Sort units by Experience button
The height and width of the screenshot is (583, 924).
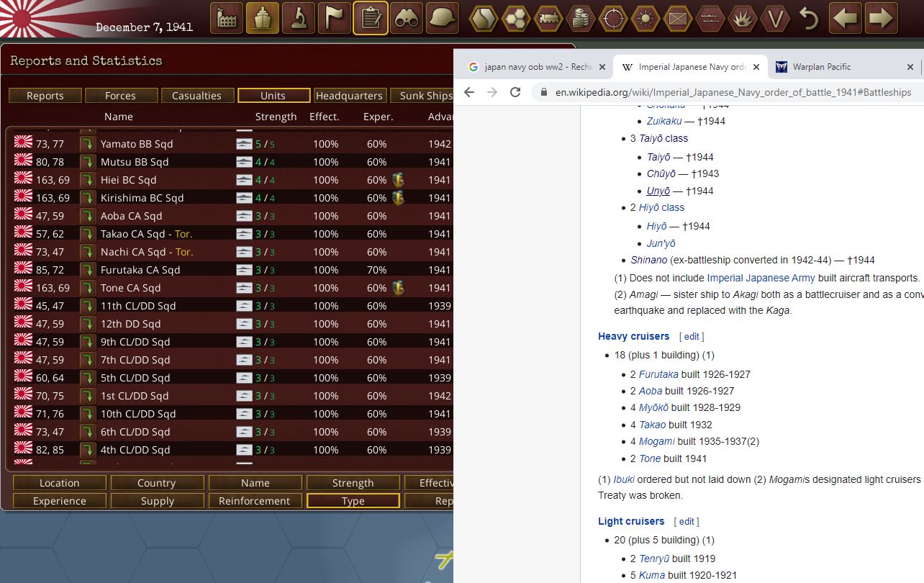pyautogui.click(x=60, y=501)
